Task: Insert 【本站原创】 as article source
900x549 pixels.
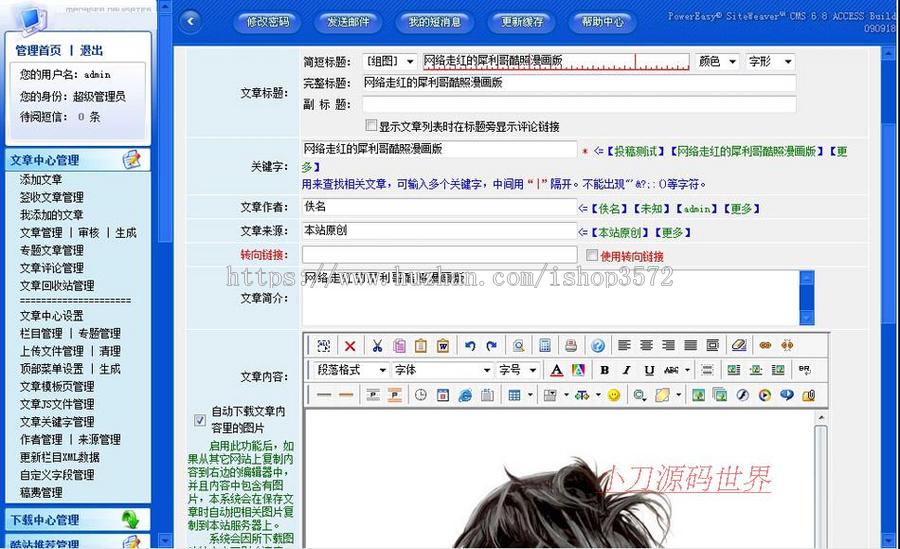Action: tap(622, 233)
